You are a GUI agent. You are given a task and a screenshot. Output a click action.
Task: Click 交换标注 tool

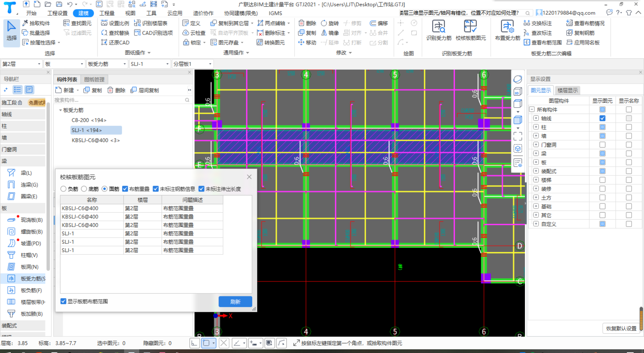tap(538, 23)
